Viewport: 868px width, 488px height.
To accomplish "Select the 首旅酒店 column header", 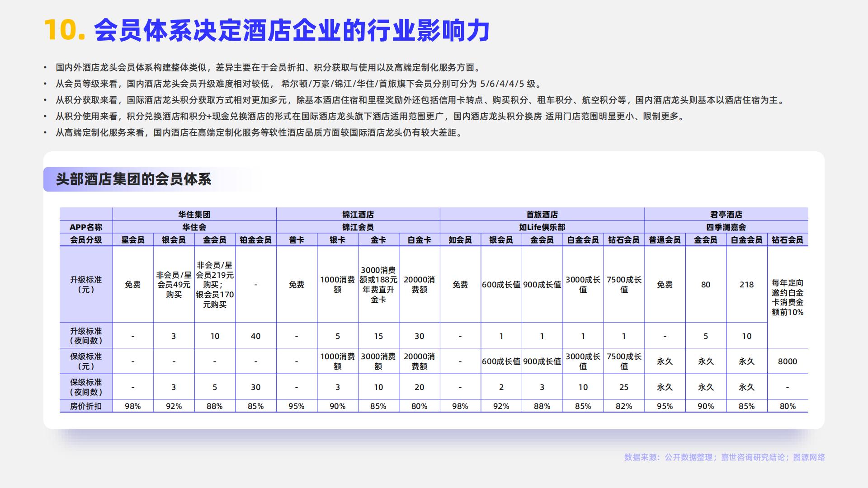I will (x=542, y=214).
